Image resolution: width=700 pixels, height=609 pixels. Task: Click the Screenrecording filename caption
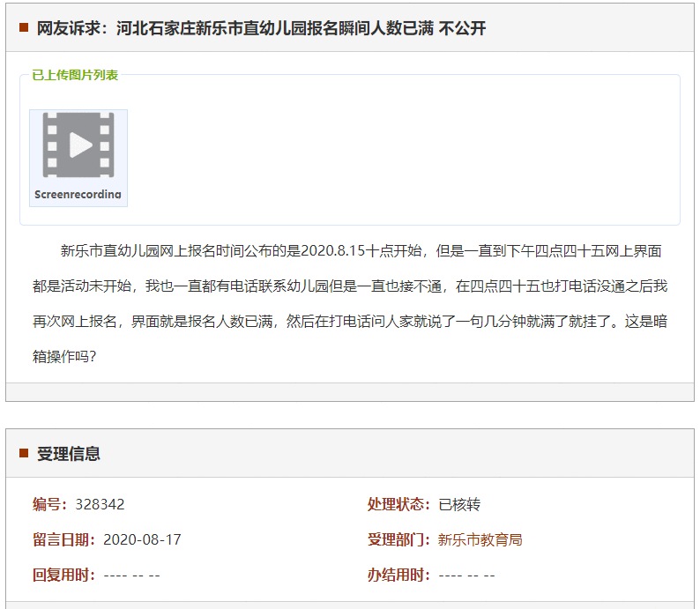[x=78, y=195]
